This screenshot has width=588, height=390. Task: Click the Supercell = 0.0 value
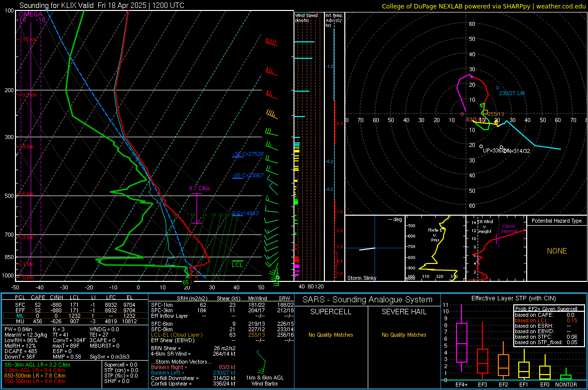click(121, 365)
